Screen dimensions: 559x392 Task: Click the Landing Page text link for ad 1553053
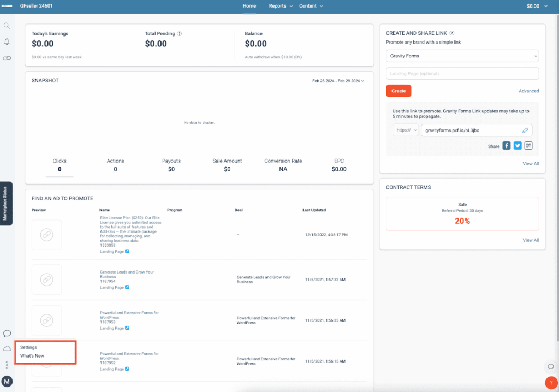coord(112,252)
